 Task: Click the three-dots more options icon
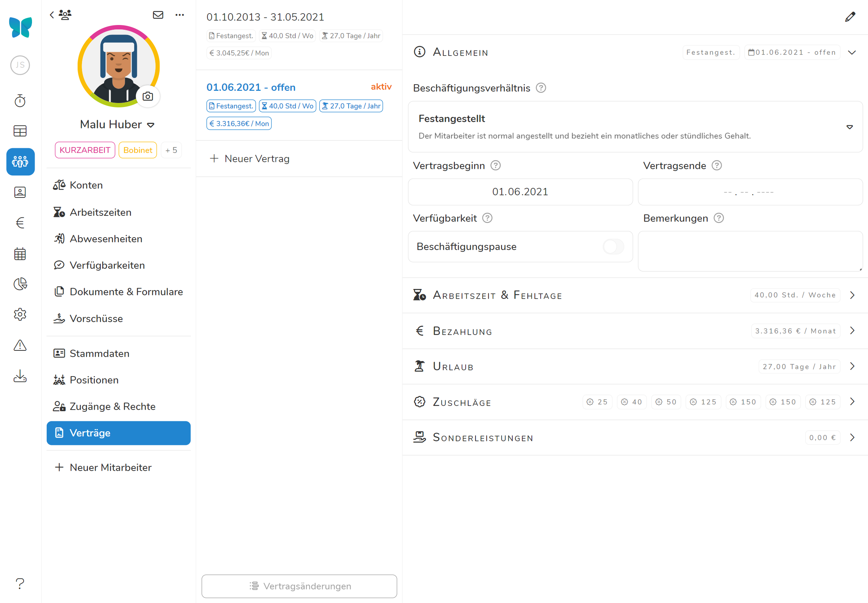click(x=179, y=15)
